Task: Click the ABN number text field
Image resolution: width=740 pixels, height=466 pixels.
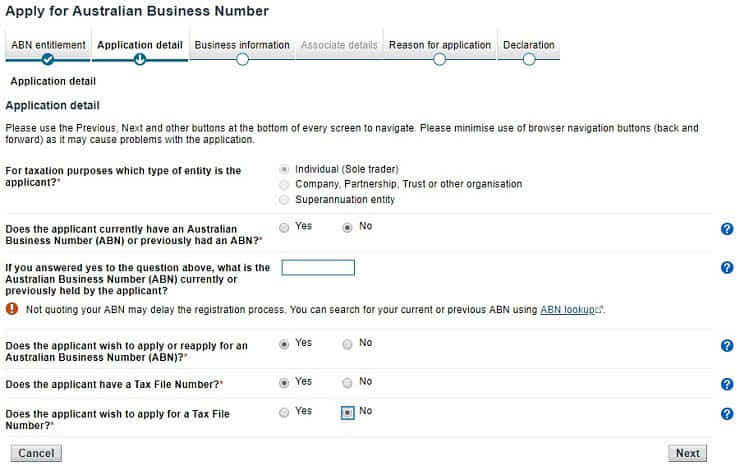Action: tap(318, 267)
